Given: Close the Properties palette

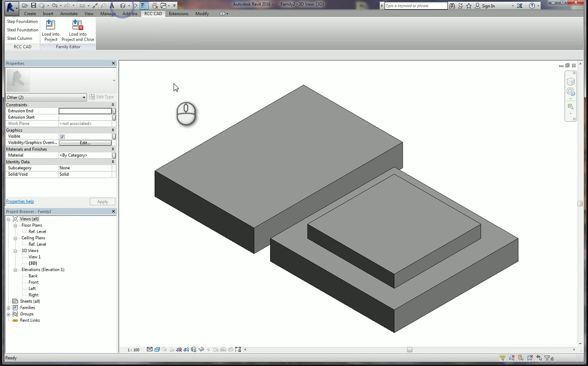Looking at the screenshot, I should [x=114, y=63].
